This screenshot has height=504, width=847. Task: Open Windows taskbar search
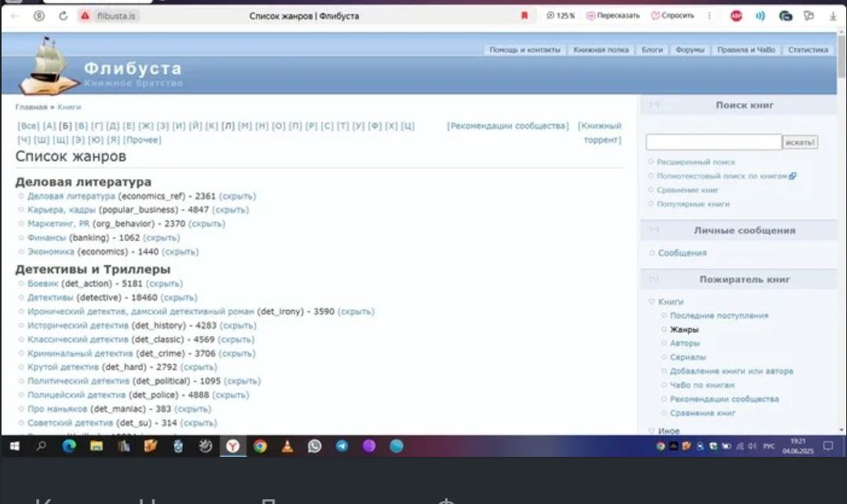(41, 446)
